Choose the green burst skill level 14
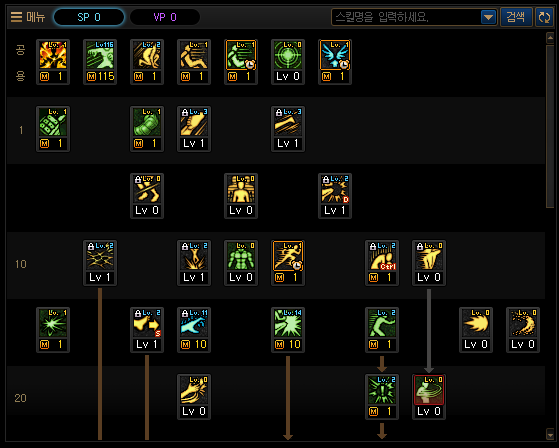 (288, 323)
